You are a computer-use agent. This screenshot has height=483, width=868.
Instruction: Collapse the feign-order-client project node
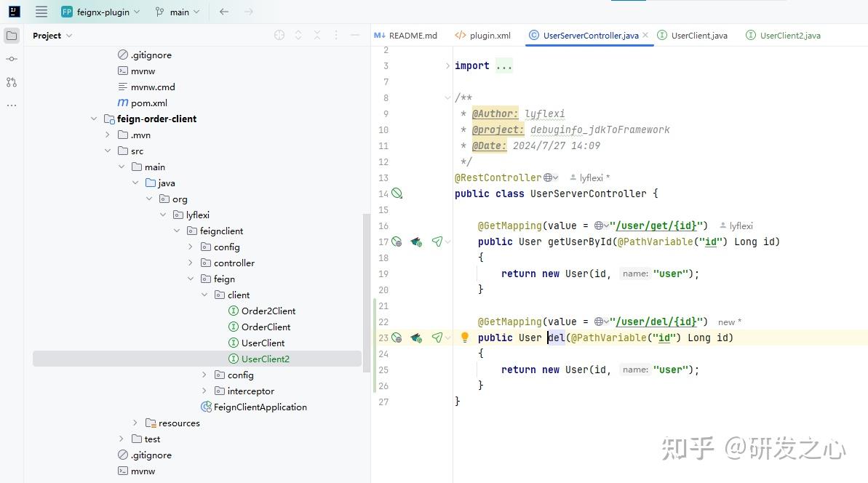tap(94, 118)
